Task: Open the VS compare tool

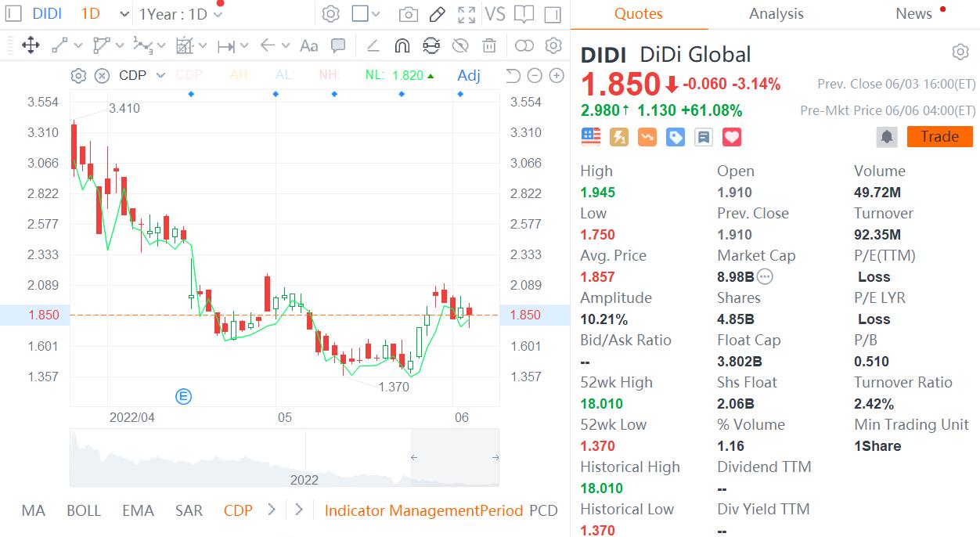Action: coord(495,14)
